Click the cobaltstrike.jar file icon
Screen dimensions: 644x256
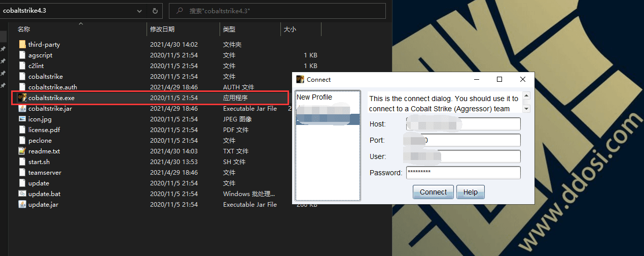22,108
